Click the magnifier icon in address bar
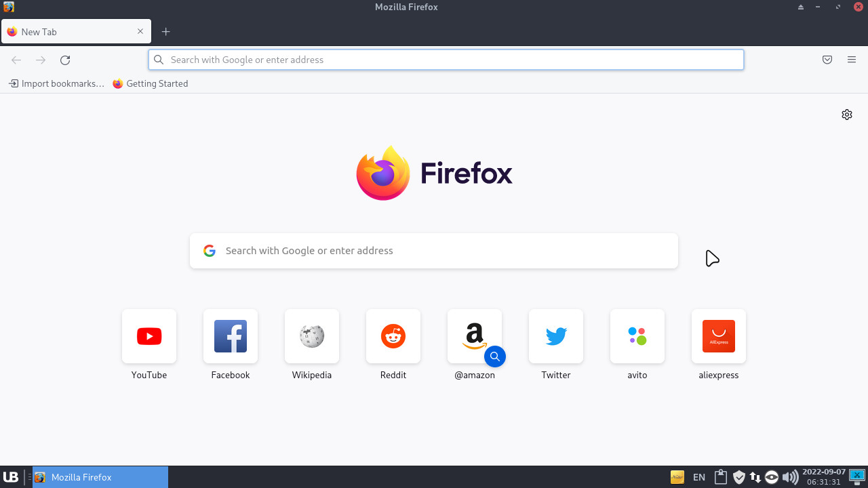Screen dimensions: 868x488 (159, 60)
